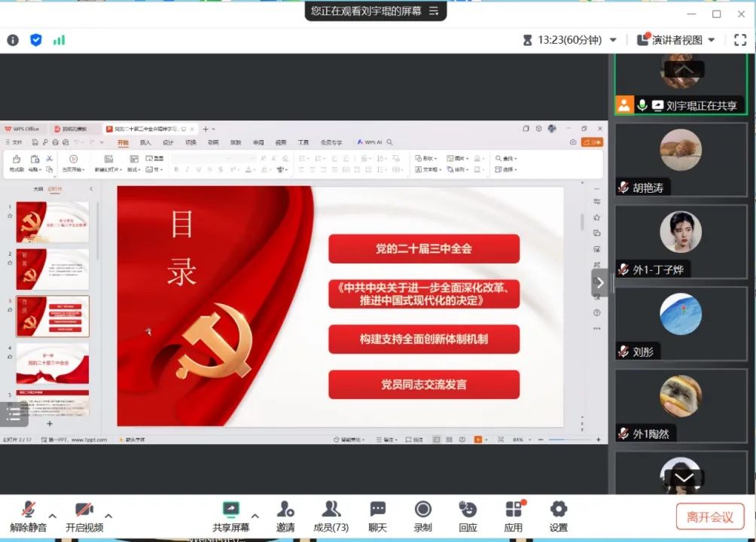Open the 回应 reactions icon

[468, 510]
